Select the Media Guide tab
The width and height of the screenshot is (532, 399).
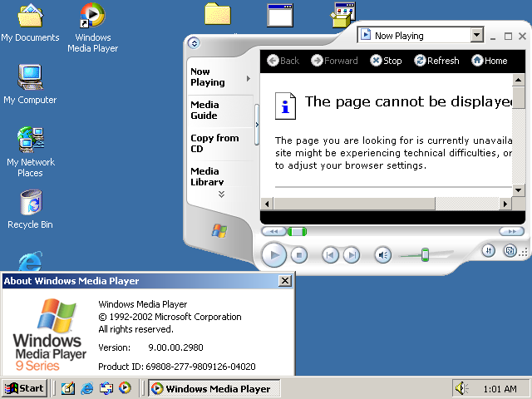pyautogui.click(x=220, y=111)
